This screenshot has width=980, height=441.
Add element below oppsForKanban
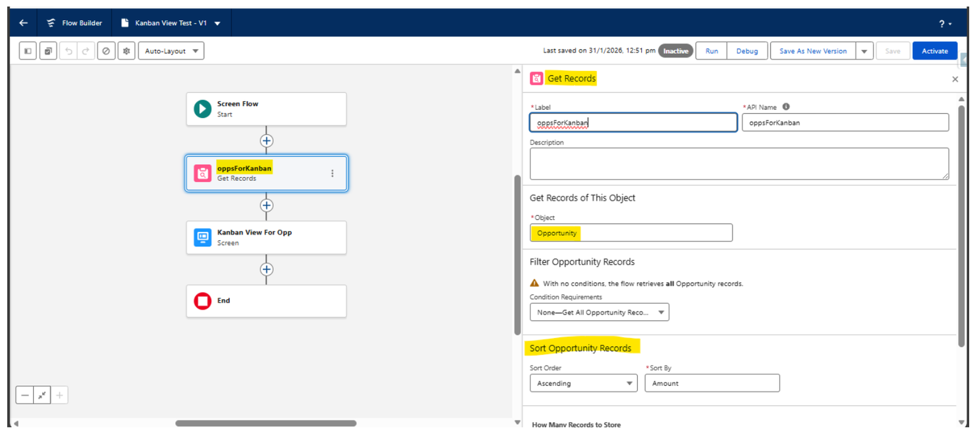pos(266,205)
